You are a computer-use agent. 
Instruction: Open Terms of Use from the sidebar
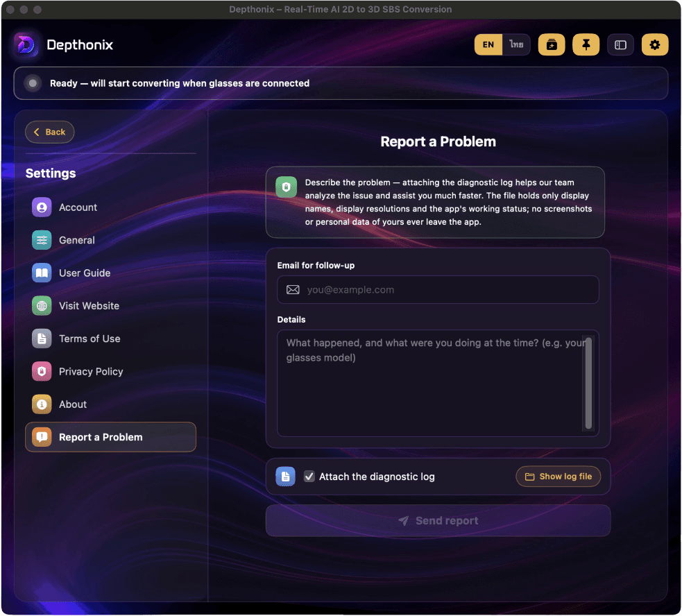click(x=110, y=339)
